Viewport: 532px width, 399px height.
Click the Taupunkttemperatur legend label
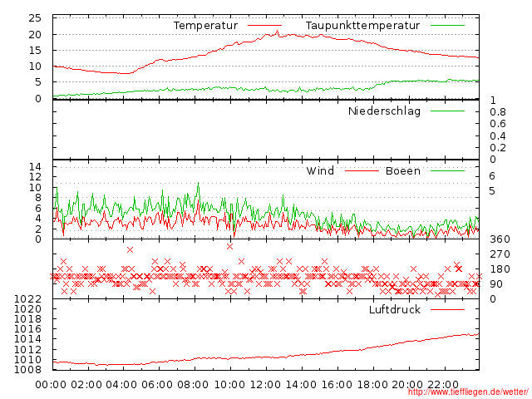[x=362, y=26]
